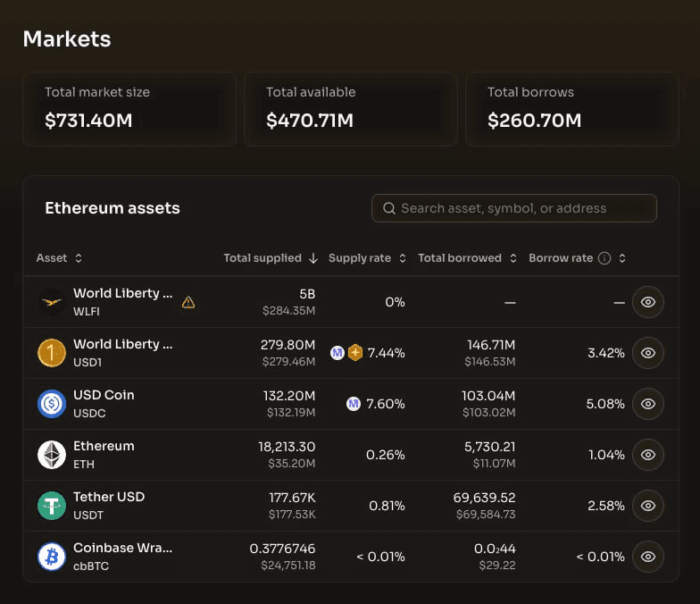Click the M incentive badge on USDC supply rate
700x604 pixels.
(x=354, y=404)
